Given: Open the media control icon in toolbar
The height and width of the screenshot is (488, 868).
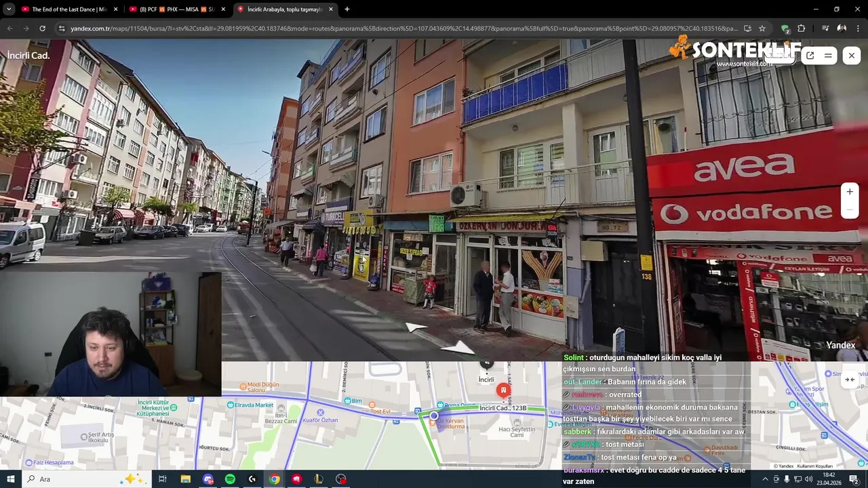Looking at the screenshot, I should point(825,28).
